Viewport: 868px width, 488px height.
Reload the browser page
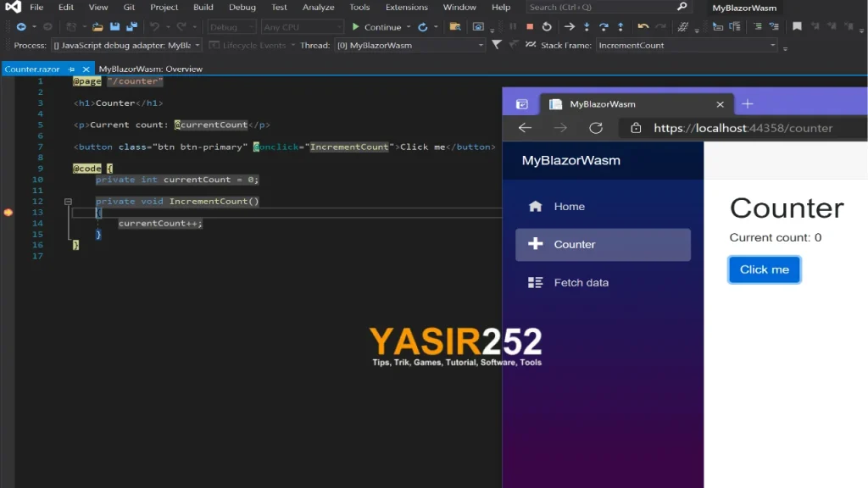[596, 128]
